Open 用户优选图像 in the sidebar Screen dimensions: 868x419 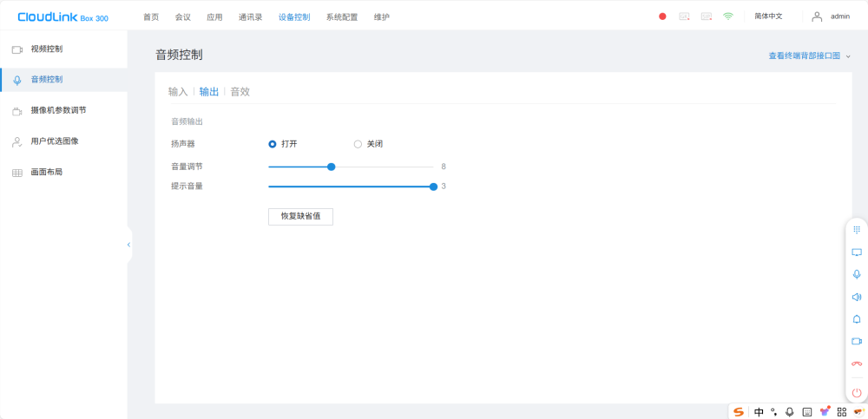pos(54,141)
